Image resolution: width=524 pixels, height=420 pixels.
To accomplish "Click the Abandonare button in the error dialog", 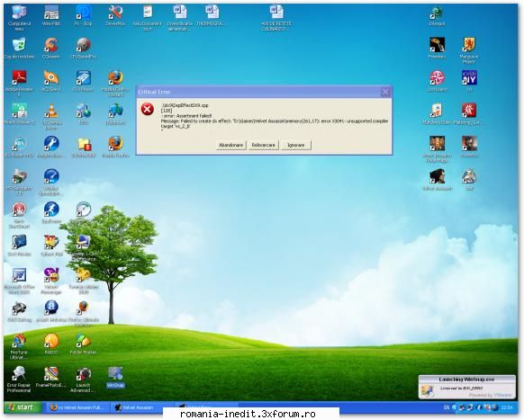I will tap(230, 145).
